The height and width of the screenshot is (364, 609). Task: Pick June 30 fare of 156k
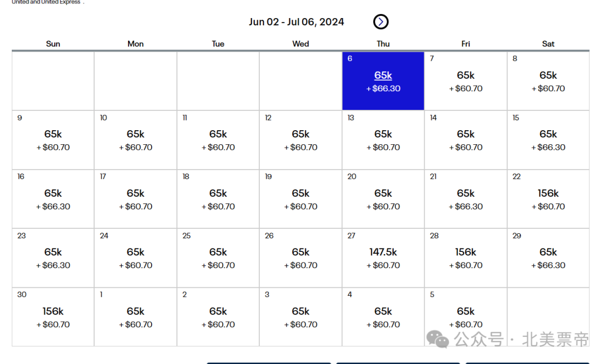pyautogui.click(x=53, y=317)
